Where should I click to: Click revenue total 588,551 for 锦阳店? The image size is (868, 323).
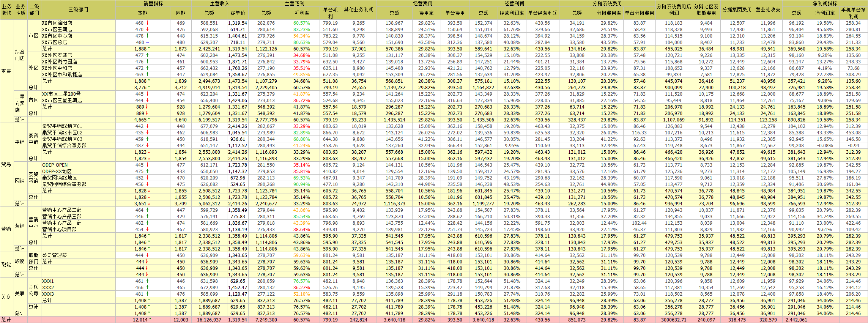pos(209,23)
